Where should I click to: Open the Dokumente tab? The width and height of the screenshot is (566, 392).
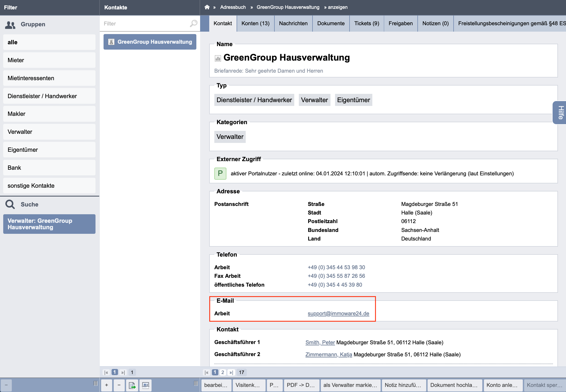[x=331, y=24]
